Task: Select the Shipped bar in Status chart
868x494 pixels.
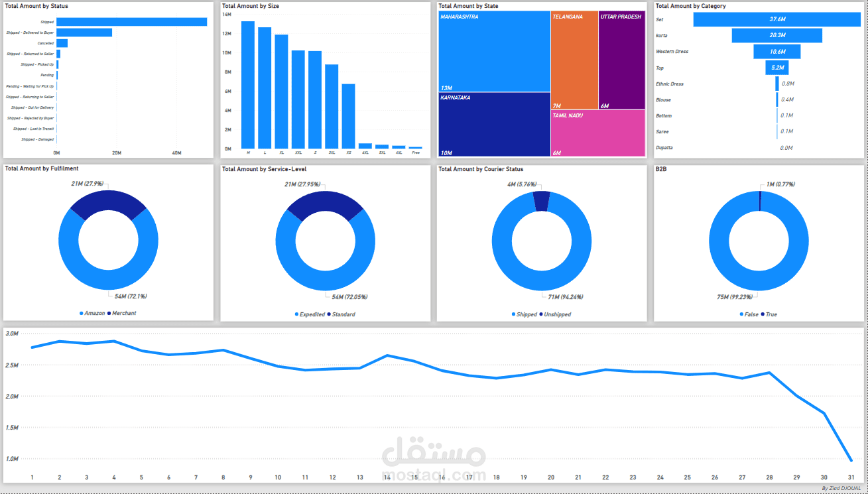Action: click(x=131, y=21)
